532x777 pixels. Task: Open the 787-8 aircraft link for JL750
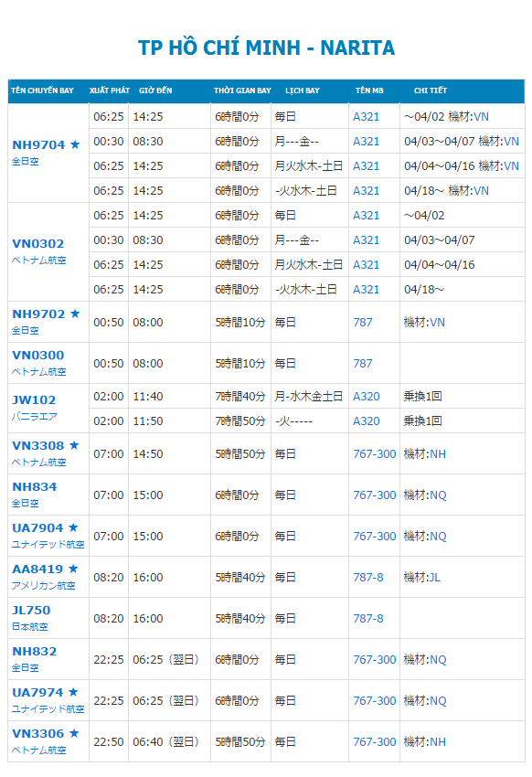pyautogui.click(x=368, y=619)
